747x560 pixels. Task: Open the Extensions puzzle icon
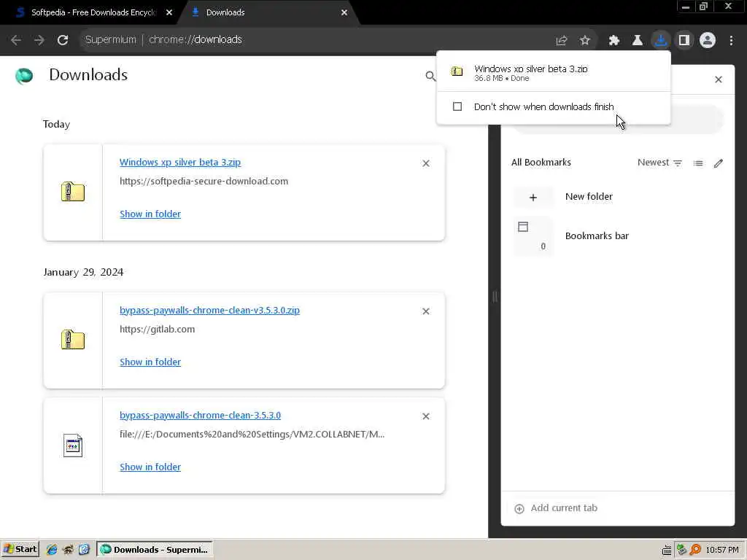614,41
